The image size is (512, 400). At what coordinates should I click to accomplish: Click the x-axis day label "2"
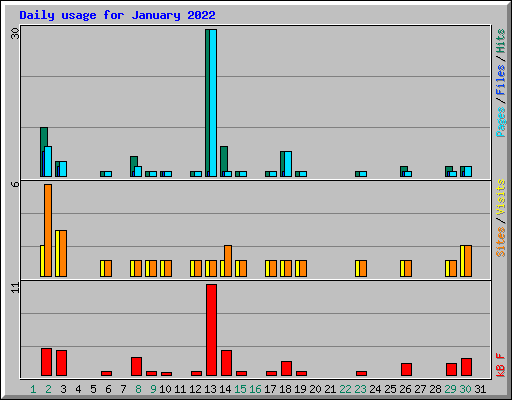click(x=48, y=389)
